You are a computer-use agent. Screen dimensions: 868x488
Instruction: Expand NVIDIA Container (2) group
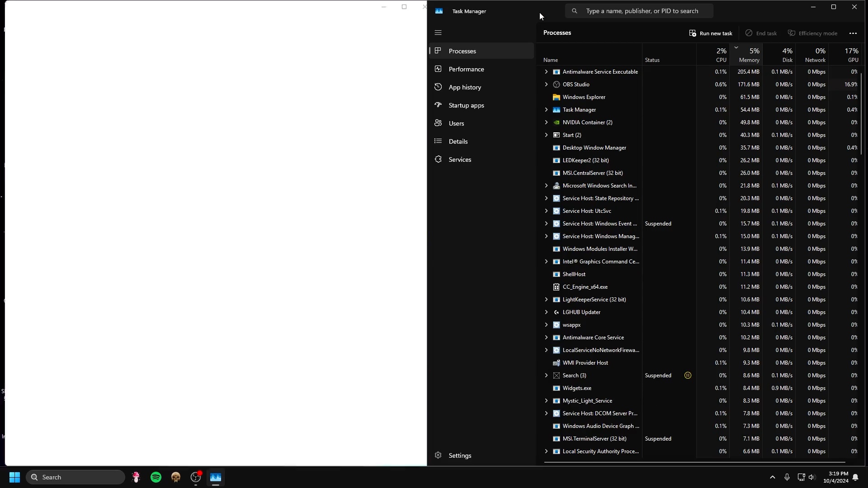coord(546,122)
